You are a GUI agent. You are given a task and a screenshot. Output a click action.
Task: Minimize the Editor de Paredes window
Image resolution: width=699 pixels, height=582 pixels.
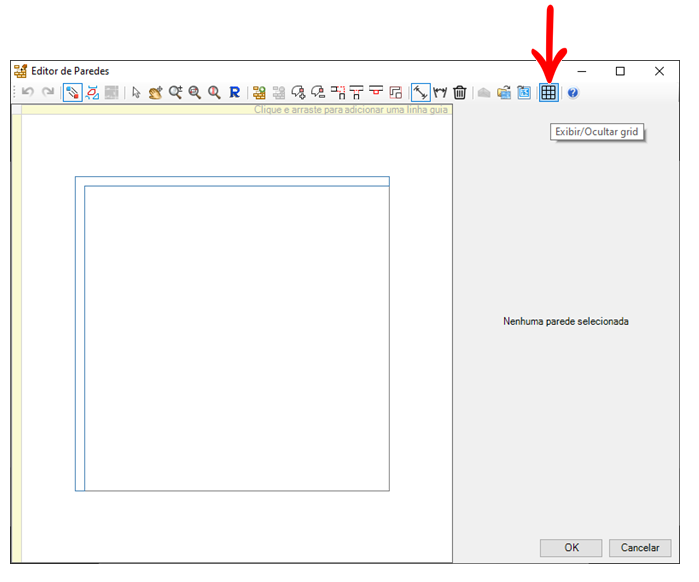tap(582, 71)
